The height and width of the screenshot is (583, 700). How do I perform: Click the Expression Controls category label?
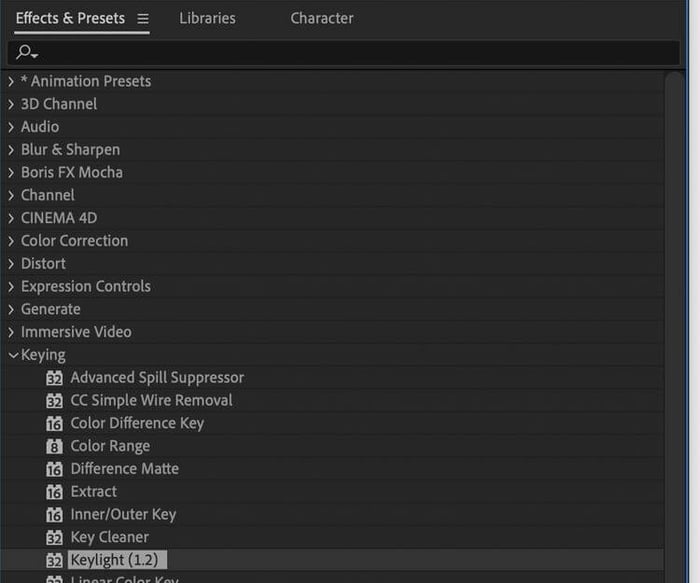(x=86, y=287)
